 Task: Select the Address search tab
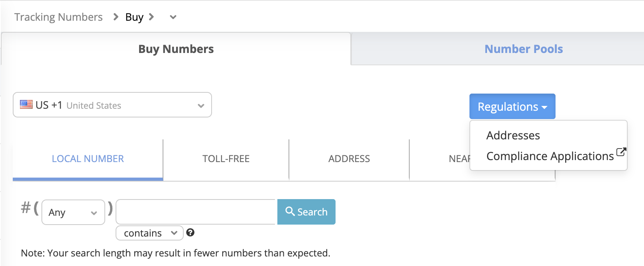click(349, 159)
